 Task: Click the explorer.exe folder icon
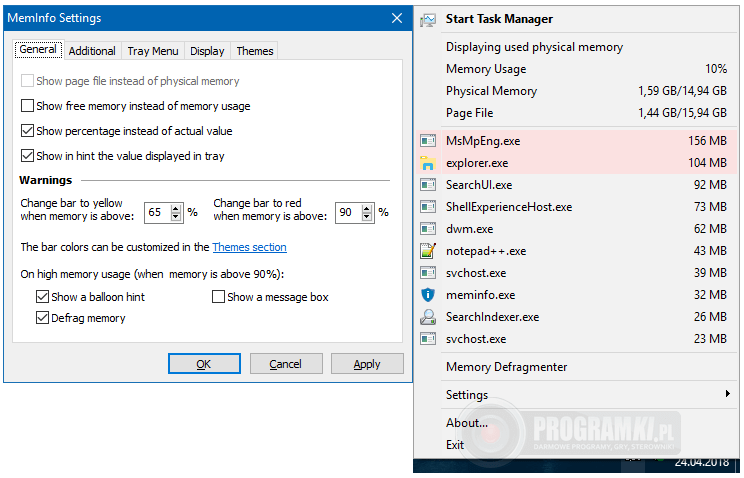(x=428, y=163)
